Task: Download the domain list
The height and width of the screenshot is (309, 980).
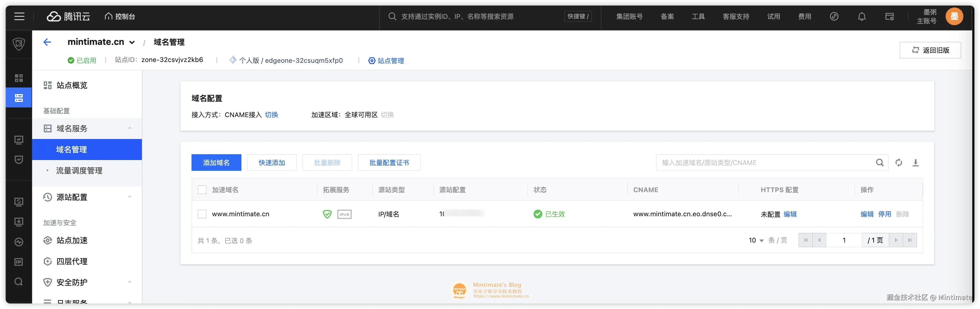Action: click(915, 163)
